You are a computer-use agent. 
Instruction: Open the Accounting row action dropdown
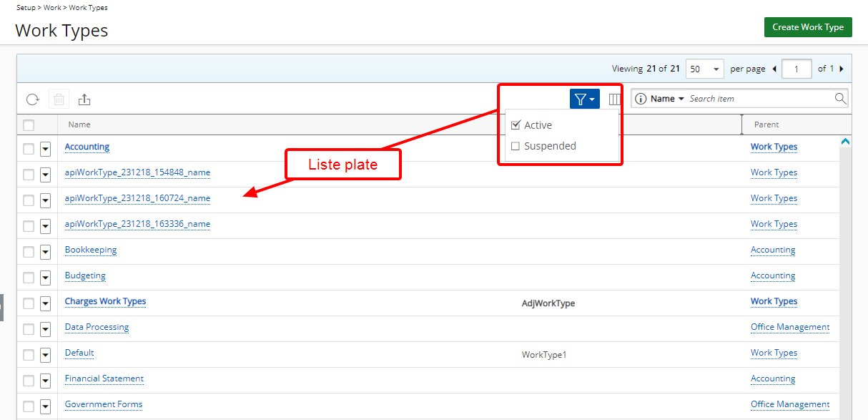coord(45,148)
